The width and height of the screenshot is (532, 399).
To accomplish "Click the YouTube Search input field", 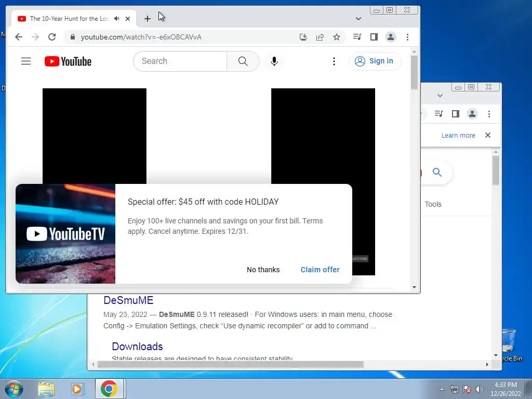I will click(x=180, y=61).
